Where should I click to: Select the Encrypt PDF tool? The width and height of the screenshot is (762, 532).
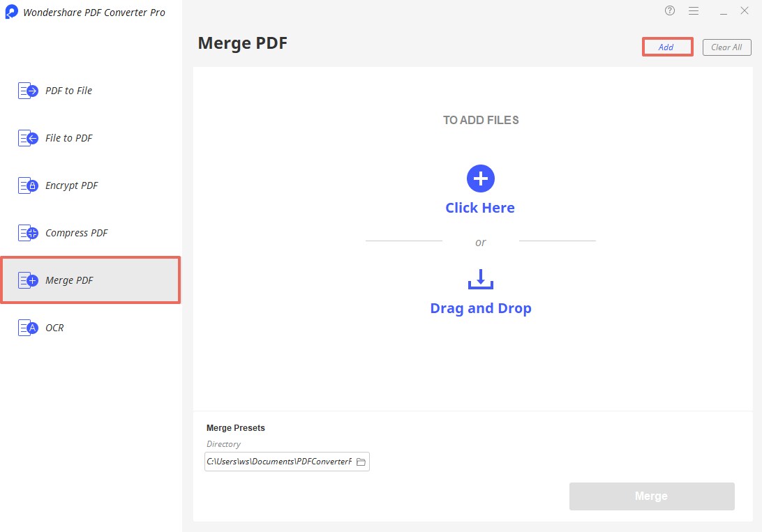tap(70, 185)
